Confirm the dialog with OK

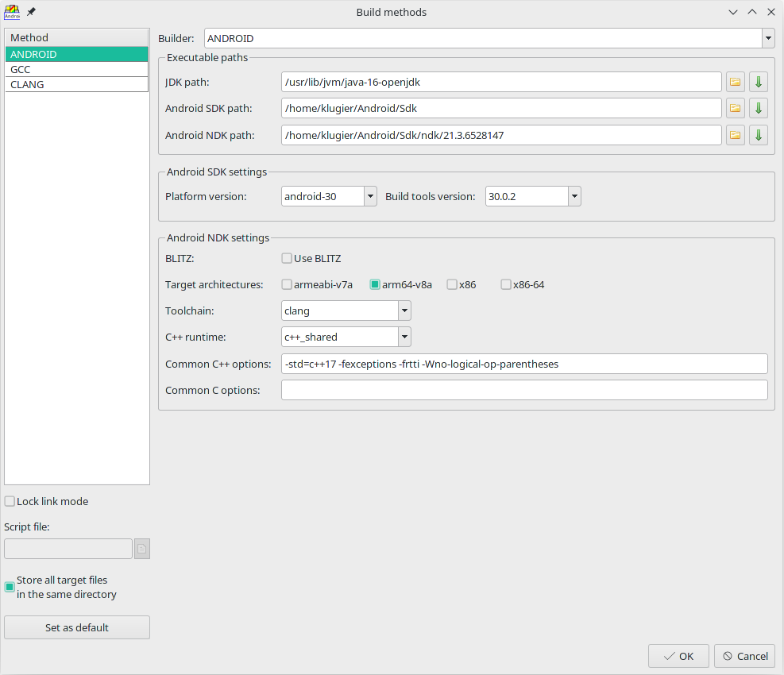coord(678,656)
